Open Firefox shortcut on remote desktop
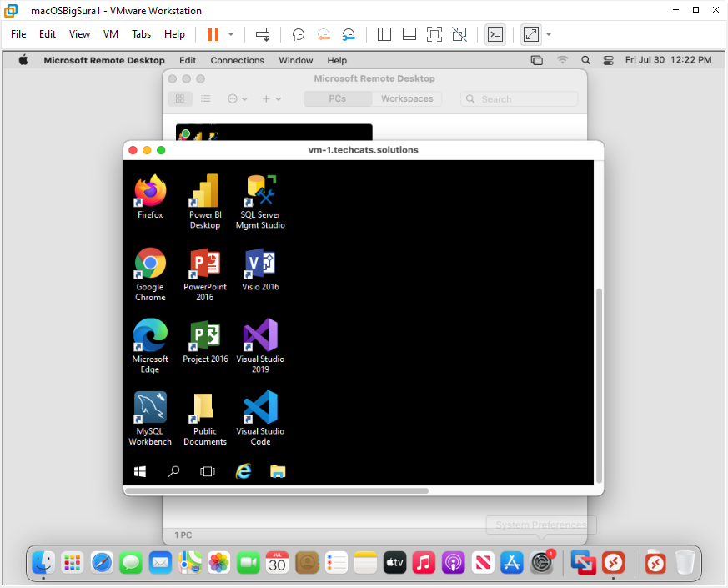 click(150, 197)
